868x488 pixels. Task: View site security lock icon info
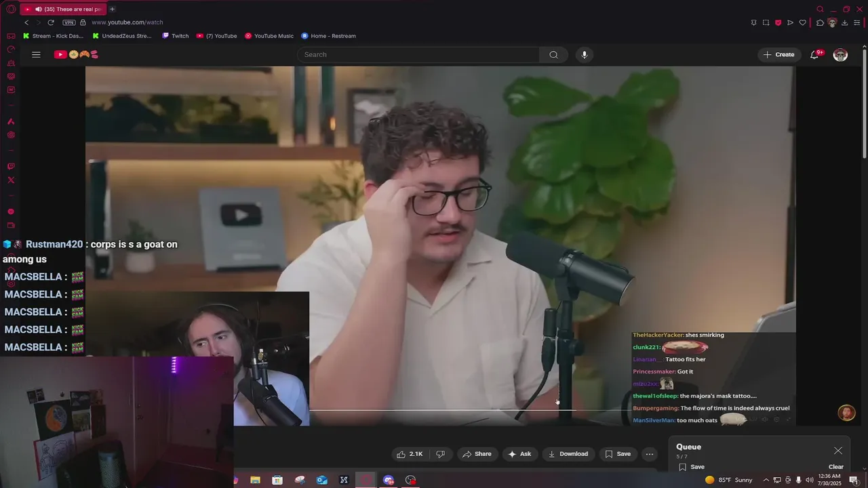click(x=83, y=22)
